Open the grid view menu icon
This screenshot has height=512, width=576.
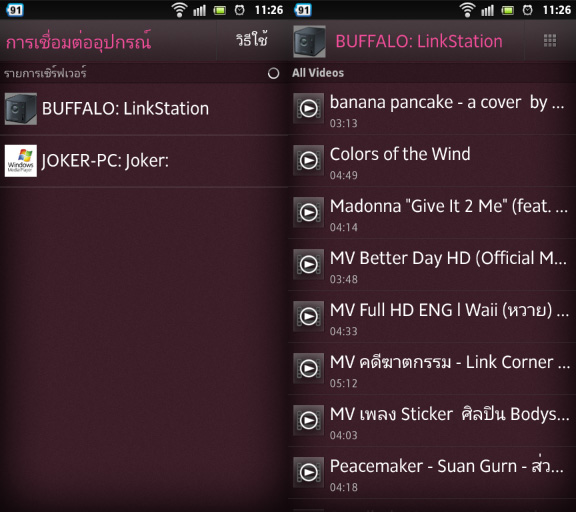[550, 40]
